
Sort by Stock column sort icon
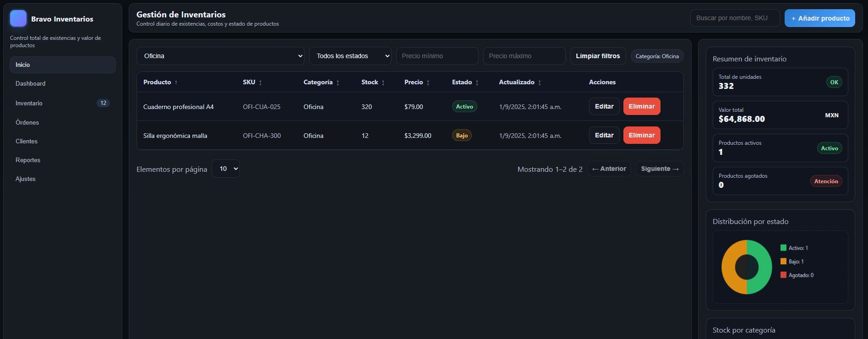point(383,82)
